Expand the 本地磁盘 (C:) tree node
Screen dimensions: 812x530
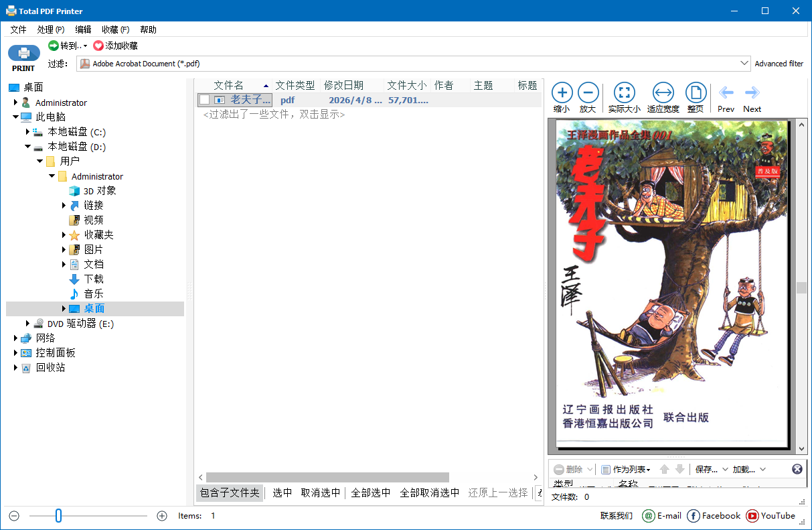pos(27,132)
